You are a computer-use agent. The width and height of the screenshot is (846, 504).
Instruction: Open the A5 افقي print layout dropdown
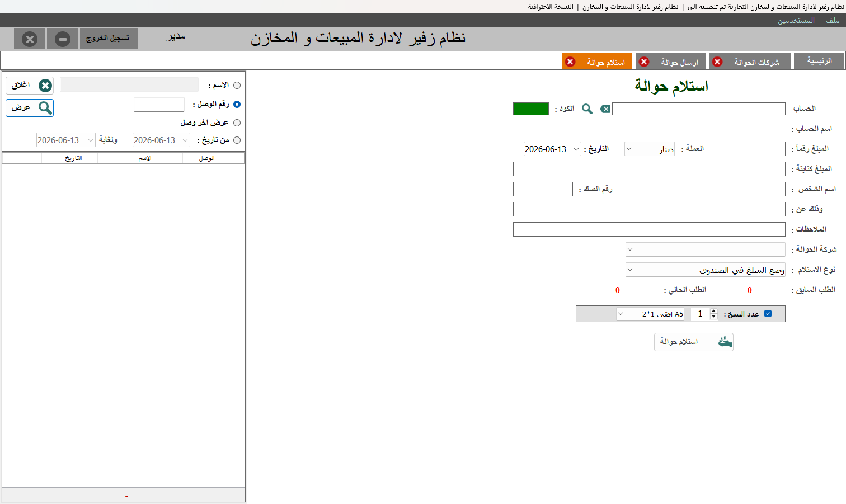[621, 314]
